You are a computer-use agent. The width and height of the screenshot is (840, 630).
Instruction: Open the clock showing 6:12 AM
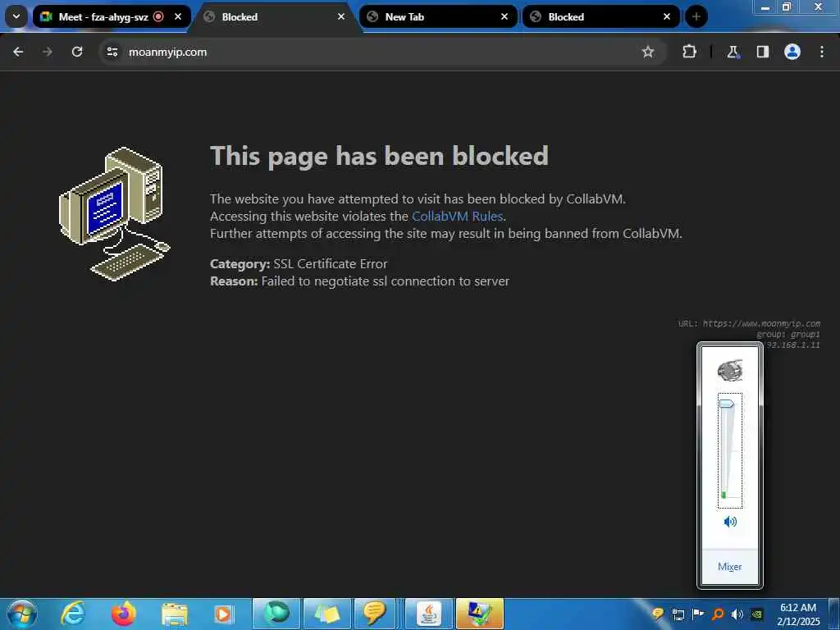[x=798, y=614]
